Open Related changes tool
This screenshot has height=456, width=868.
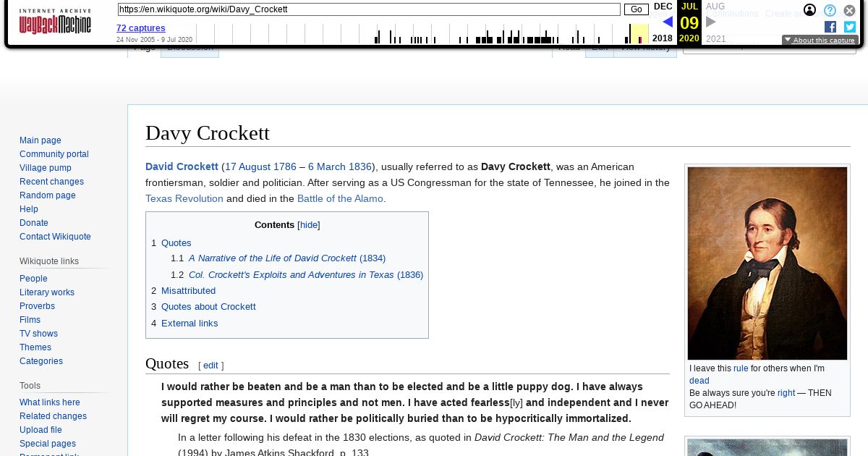click(x=53, y=416)
